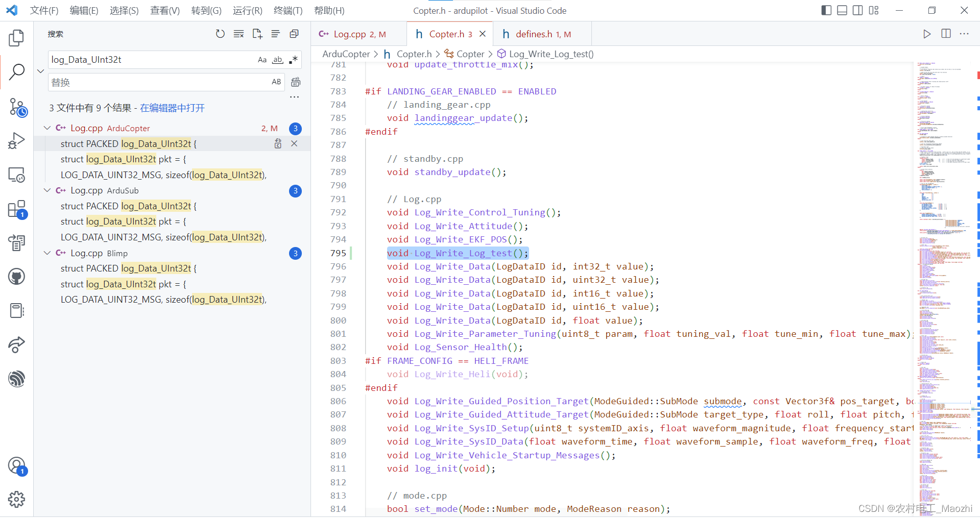The width and height of the screenshot is (980, 518).
Task: Open the Manage gear menu
Action: click(x=16, y=499)
